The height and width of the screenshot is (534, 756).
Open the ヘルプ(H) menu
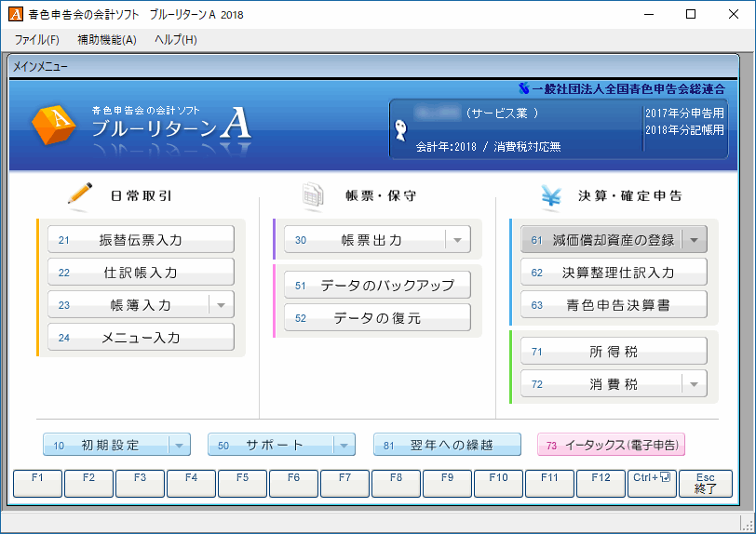pos(176,40)
